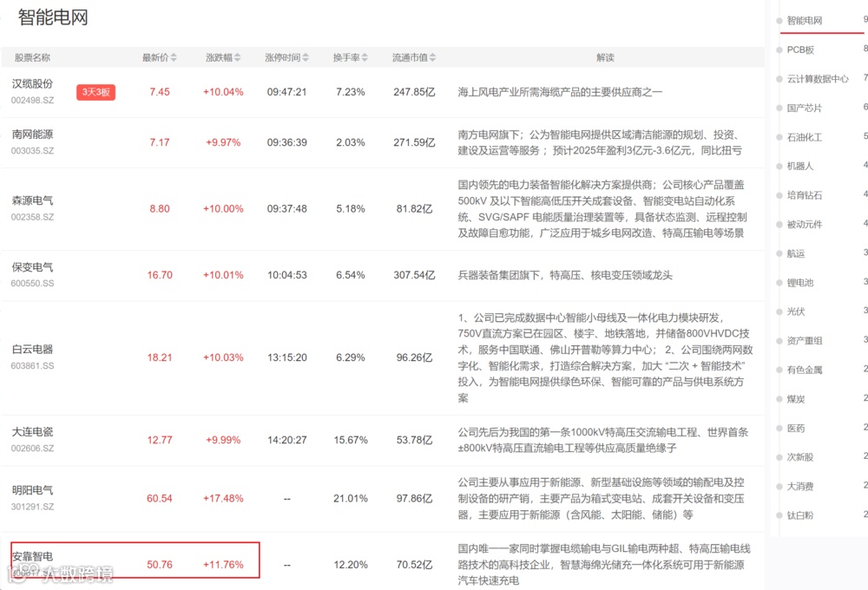Click stock code 002358.SZ
The width and height of the screenshot is (868, 590).
click(x=33, y=217)
